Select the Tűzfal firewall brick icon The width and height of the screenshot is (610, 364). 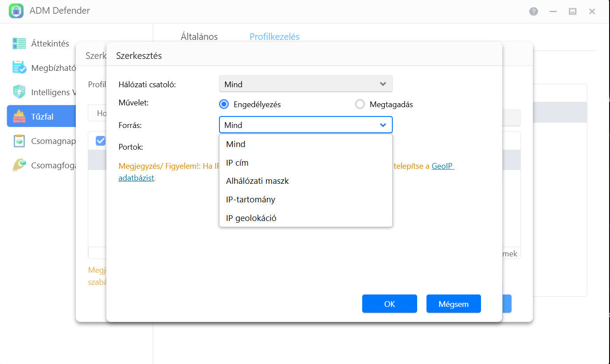19,116
